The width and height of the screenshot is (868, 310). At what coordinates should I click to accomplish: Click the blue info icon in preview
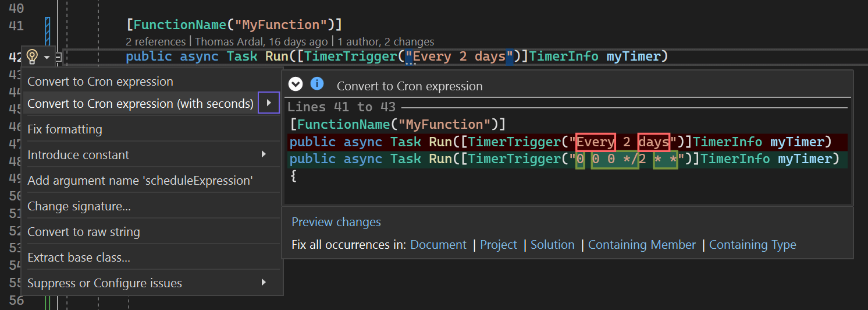317,84
